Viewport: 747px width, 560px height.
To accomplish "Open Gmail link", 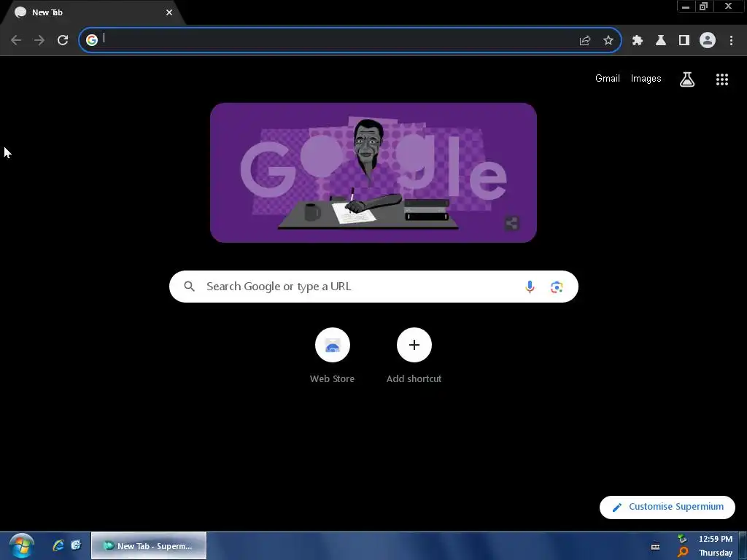I will pos(608,79).
